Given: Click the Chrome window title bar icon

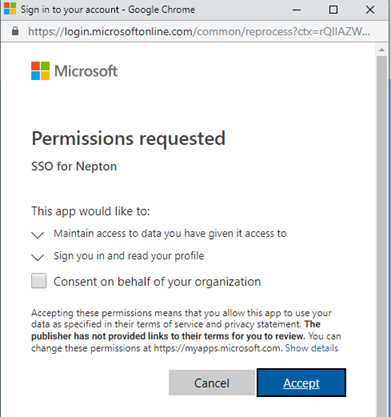Looking at the screenshot, I should coord(10,9).
